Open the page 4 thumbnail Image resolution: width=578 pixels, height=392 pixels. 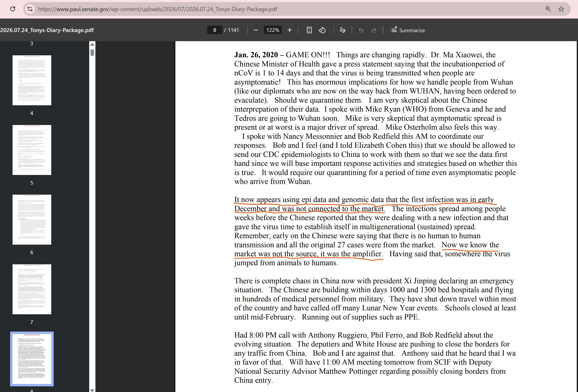(x=32, y=80)
